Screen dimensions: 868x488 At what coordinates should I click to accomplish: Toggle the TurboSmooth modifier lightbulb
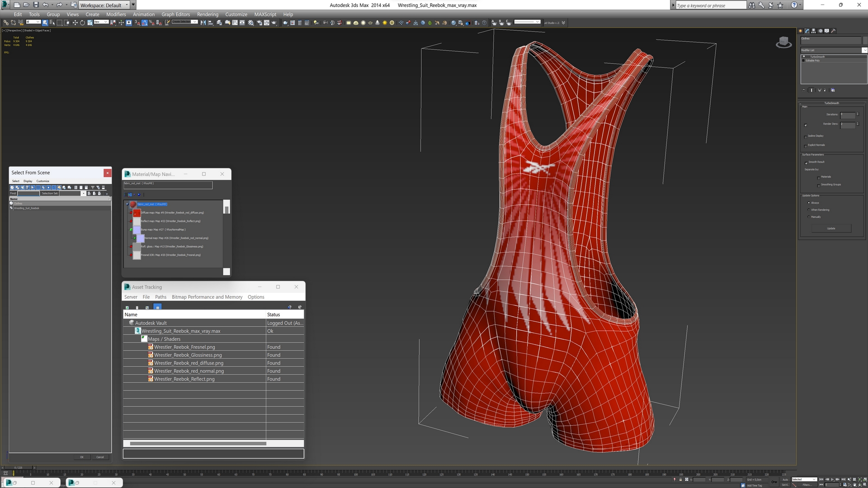tap(804, 56)
